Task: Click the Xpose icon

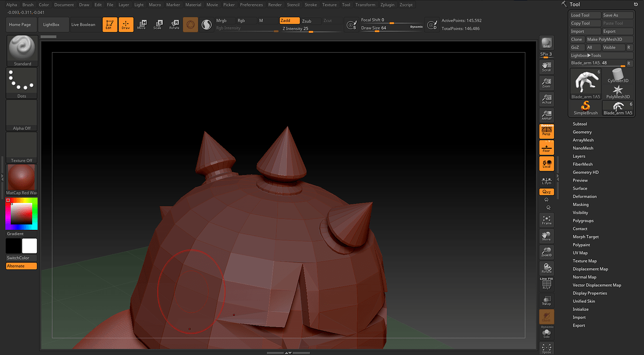Action: point(546,348)
